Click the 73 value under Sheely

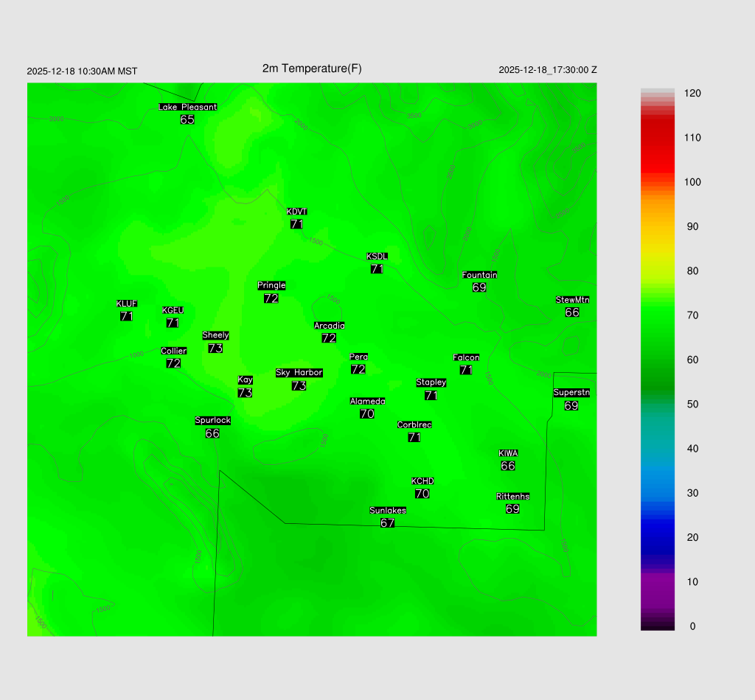[x=215, y=348]
